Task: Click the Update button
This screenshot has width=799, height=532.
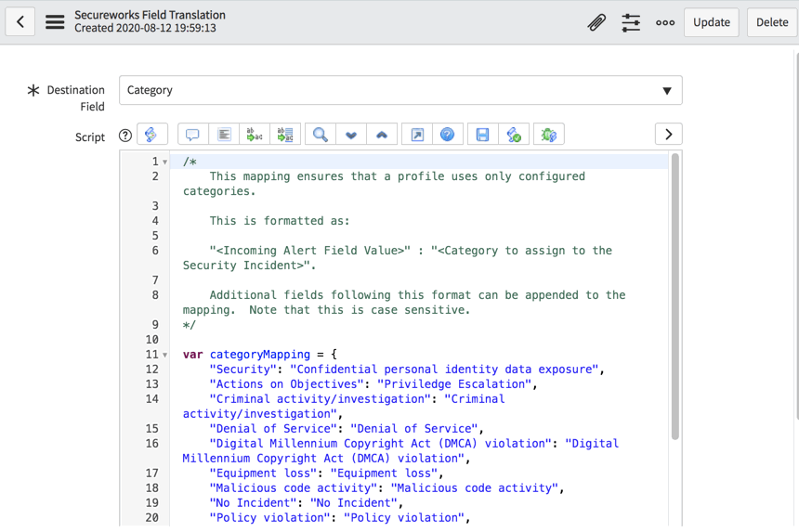Action: click(712, 22)
